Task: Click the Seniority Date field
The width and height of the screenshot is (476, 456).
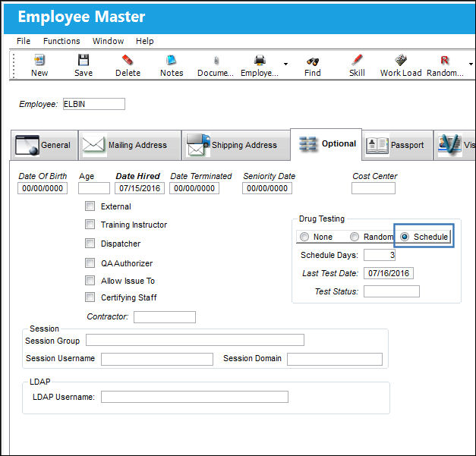Action: point(267,188)
